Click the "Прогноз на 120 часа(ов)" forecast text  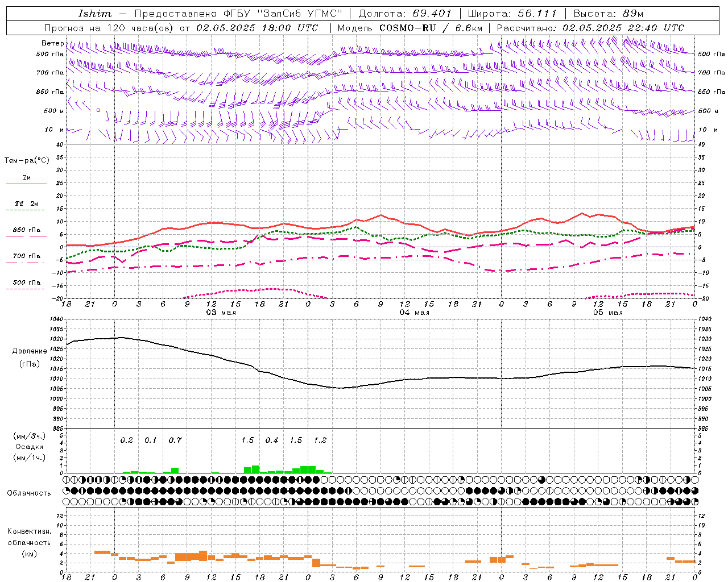tap(110, 28)
